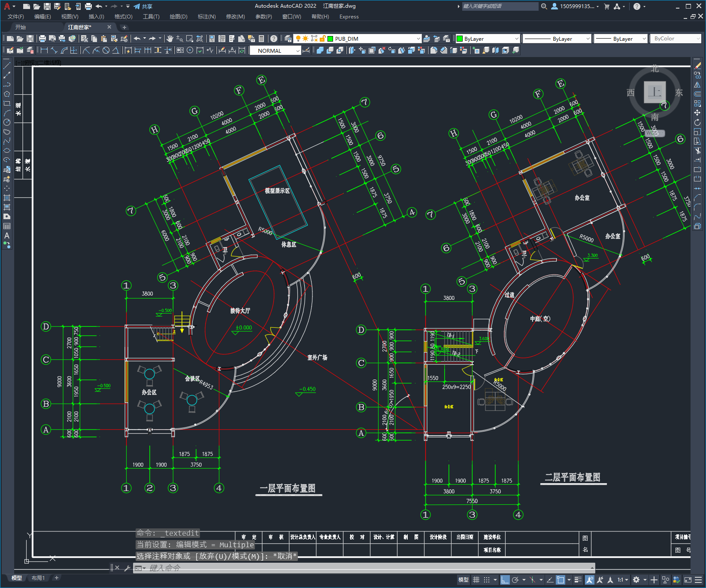Open the AutoCAD application menu logo
This screenshot has width=706, height=588.
[x=7, y=6]
